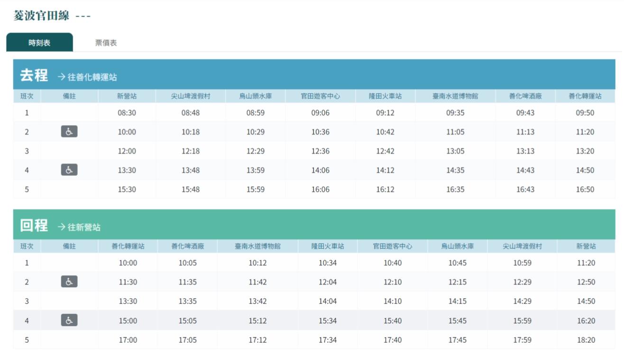
Task: Click 09:50 arrival at 善化轉運站
Action: pos(585,113)
